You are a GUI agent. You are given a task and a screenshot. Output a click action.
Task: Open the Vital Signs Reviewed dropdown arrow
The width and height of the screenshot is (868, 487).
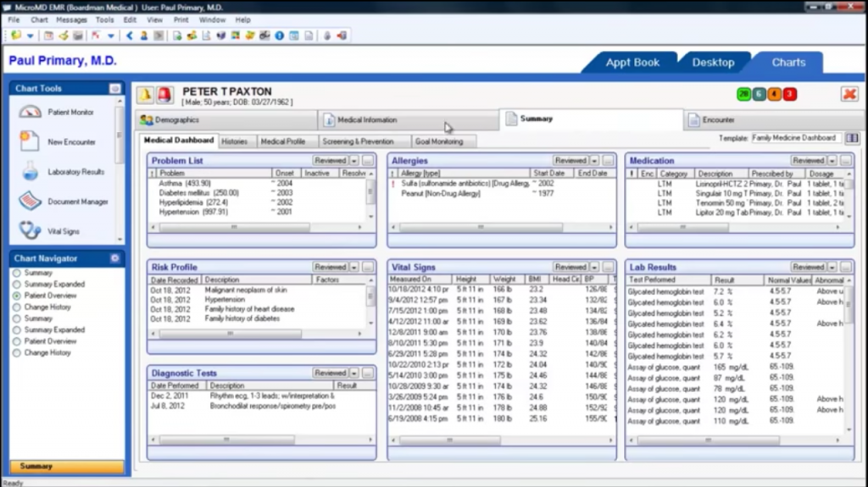[594, 267]
